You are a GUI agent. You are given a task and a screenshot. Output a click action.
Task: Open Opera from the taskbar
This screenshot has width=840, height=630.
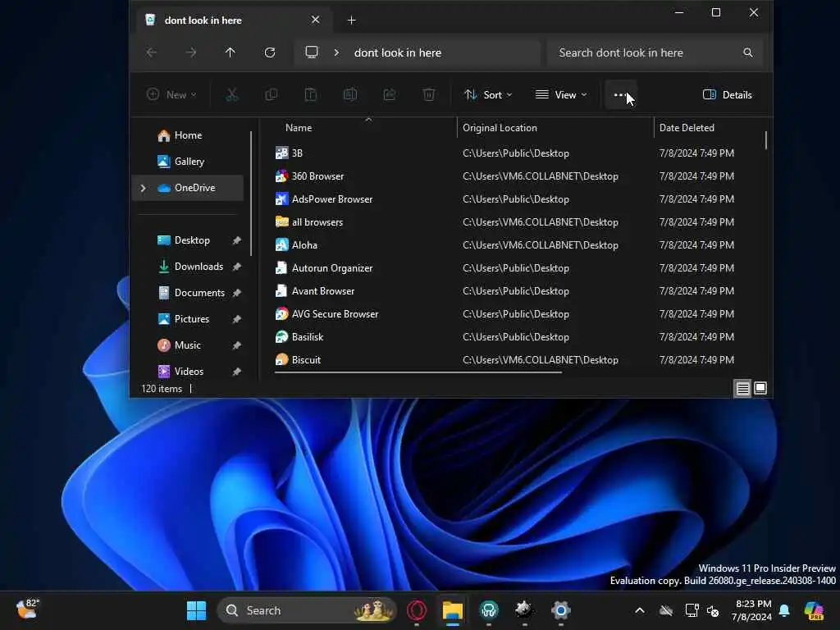point(417,610)
